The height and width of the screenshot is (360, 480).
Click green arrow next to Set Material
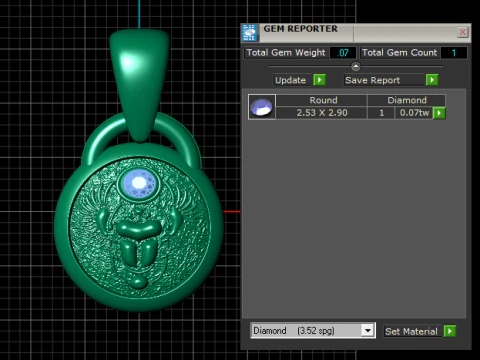[x=450, y=331]
